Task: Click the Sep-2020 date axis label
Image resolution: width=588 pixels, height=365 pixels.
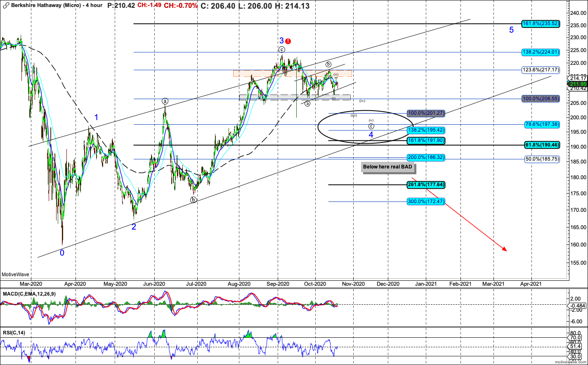Action: click(x=278, y=284)
